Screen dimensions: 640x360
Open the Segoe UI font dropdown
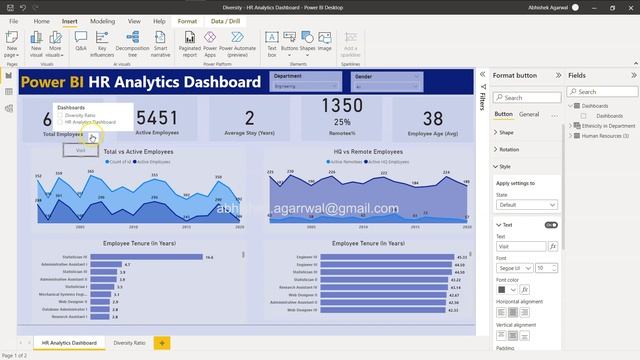click(515, 268)
